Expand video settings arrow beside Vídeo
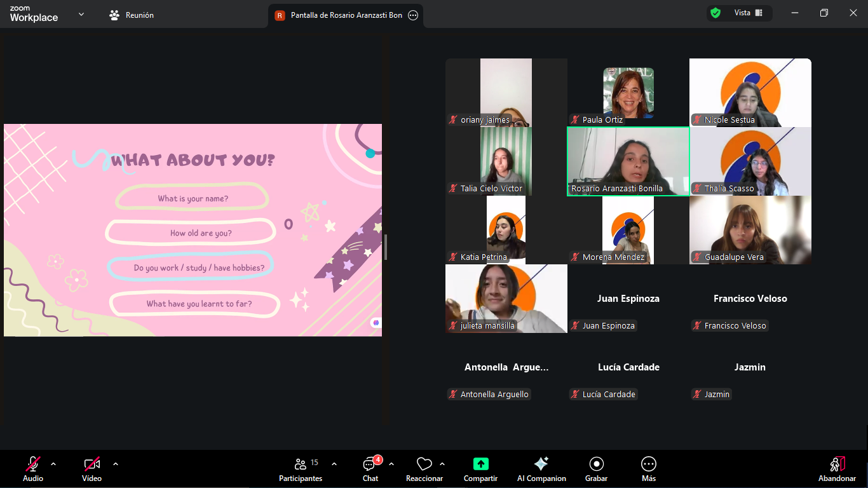The image size is (868, 488). point(116,464)
